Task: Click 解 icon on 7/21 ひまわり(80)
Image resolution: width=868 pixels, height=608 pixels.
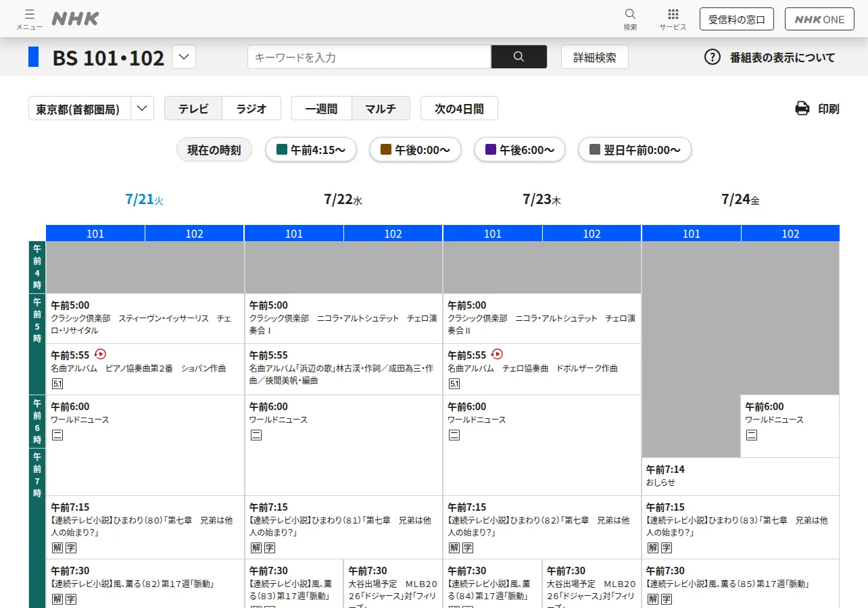Action: pos(57,548)
